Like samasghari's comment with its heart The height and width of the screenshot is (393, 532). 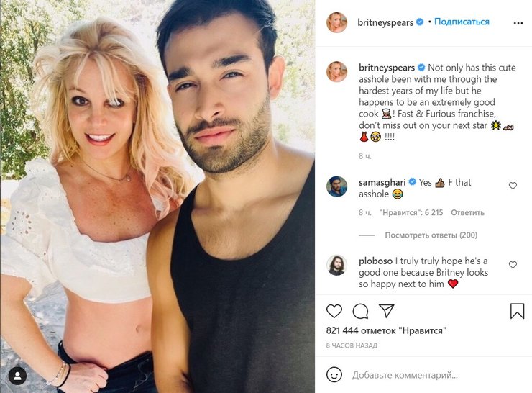pyautogui.click(x=513, y=186)
